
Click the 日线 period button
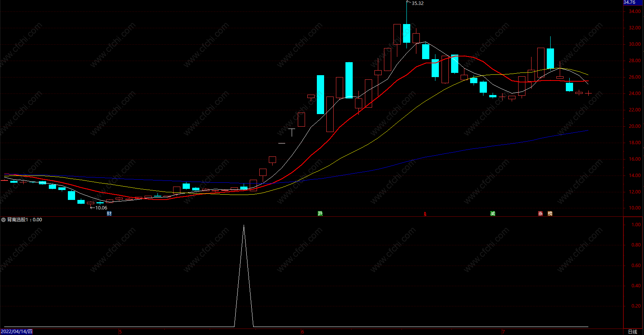click(x=633, y=332)
